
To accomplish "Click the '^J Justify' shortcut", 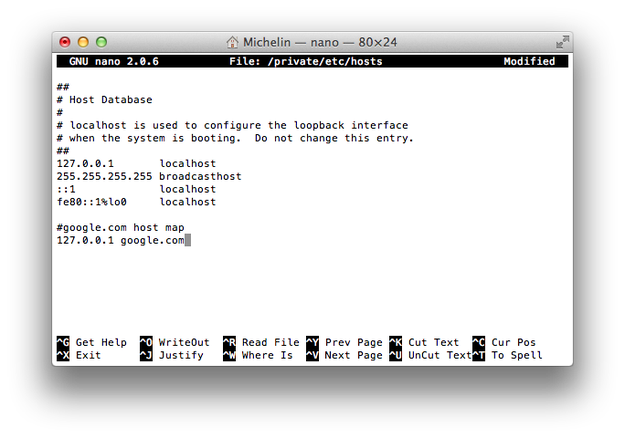I will (x=171, y=355).
